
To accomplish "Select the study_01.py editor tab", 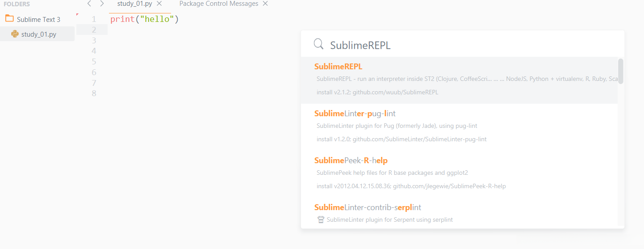I will tap(135, 4).
